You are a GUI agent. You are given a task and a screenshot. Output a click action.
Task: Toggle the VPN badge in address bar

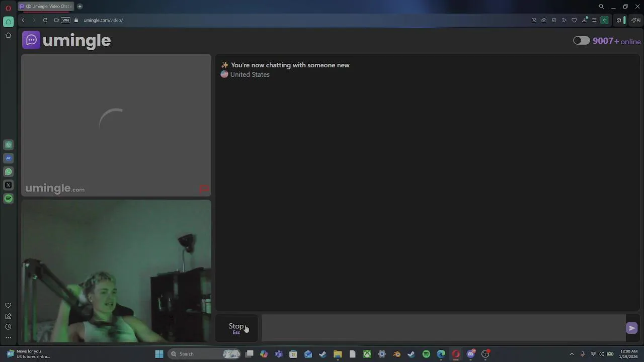click(65, 20)
